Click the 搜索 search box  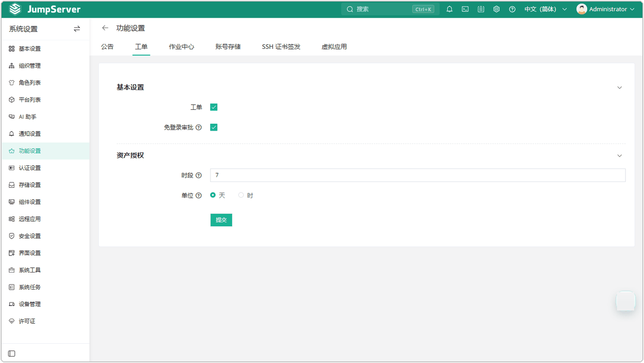(x=390, y=9)
